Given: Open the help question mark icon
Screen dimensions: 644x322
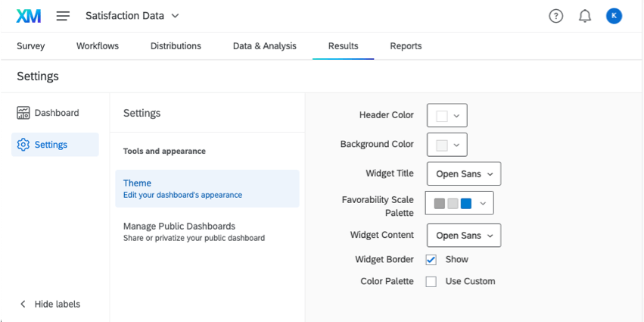Looking at the screenshot, I should pos(556,16).
